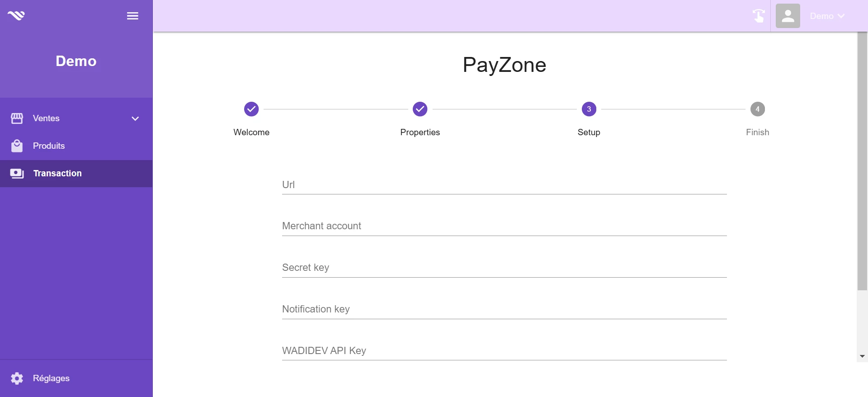
Task: Open the Transaction menu item
Action: pyautogui.click(x=76, y=174)
